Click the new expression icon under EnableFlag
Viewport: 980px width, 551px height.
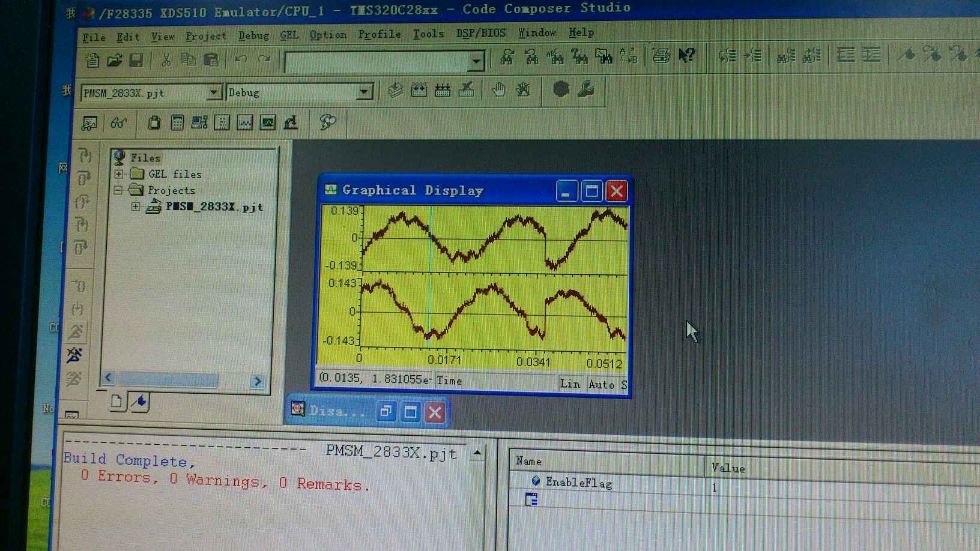(531, 499)
